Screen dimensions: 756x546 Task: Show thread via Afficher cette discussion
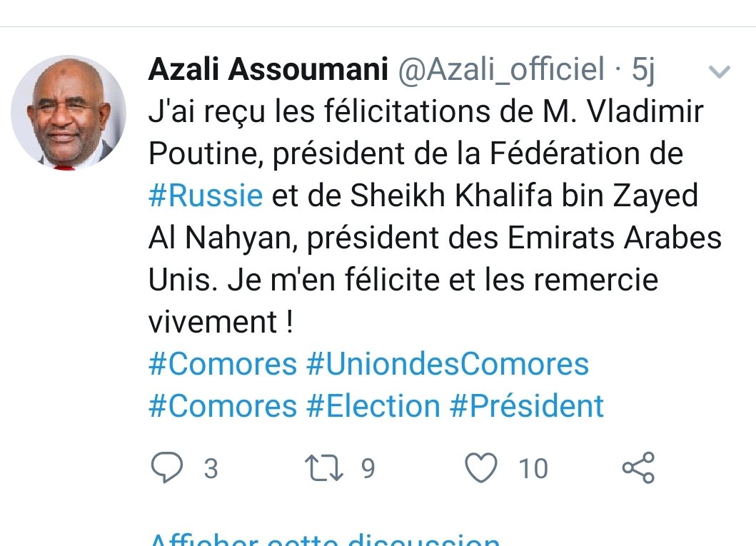[325, 540]
